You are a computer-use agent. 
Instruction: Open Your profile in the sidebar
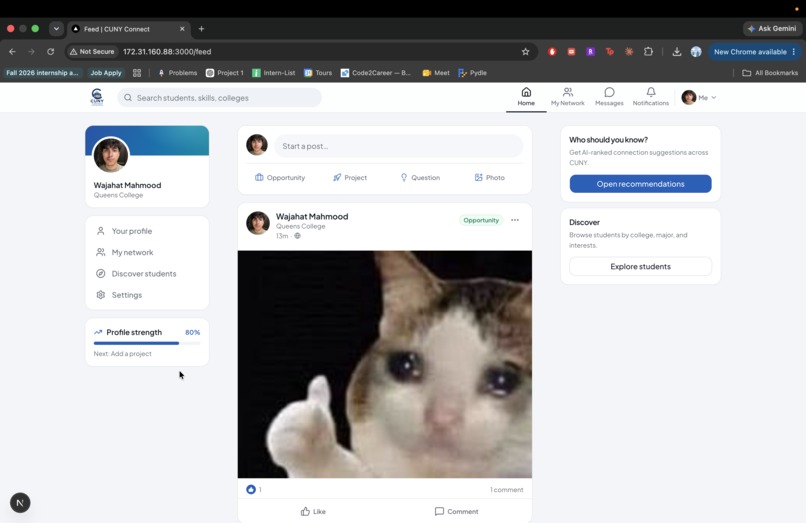147,231
